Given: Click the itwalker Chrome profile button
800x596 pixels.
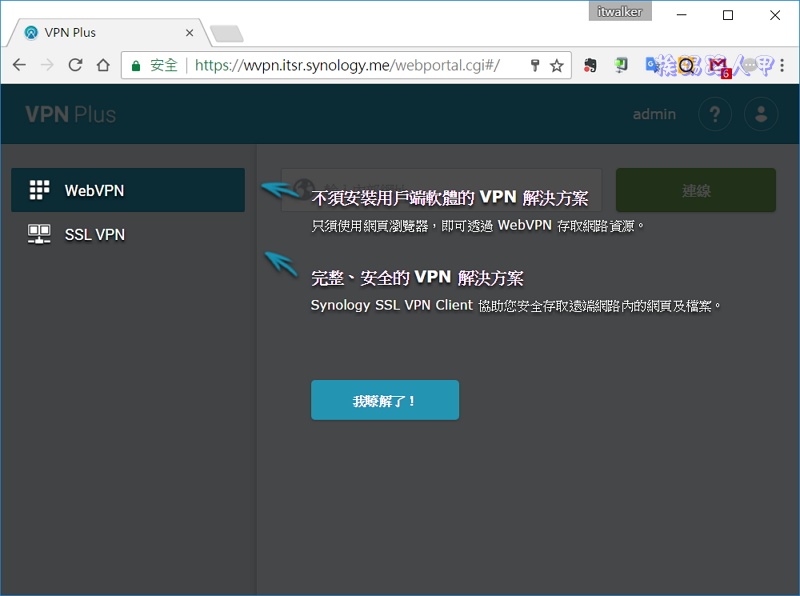Looking at the screenshot, I should (x=620, y=11).
